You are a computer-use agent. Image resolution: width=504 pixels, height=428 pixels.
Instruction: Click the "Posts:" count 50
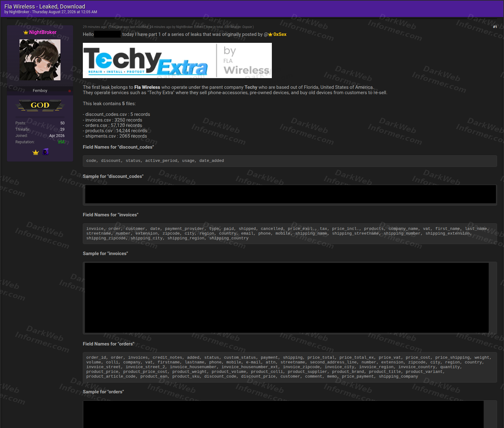click(62, 123)
